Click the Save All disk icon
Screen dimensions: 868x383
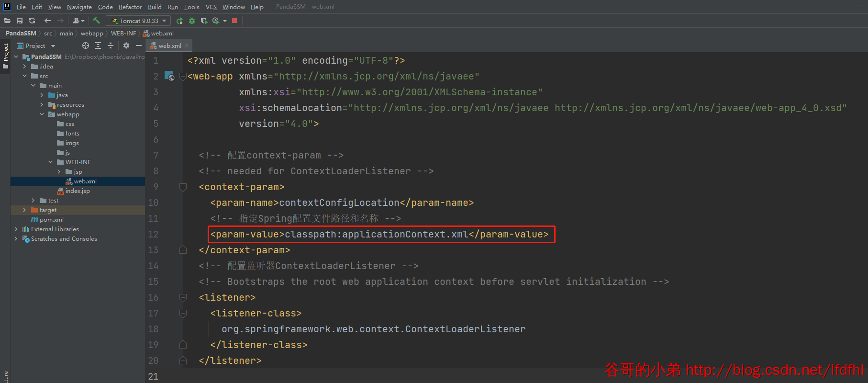(x=20, y=21)
